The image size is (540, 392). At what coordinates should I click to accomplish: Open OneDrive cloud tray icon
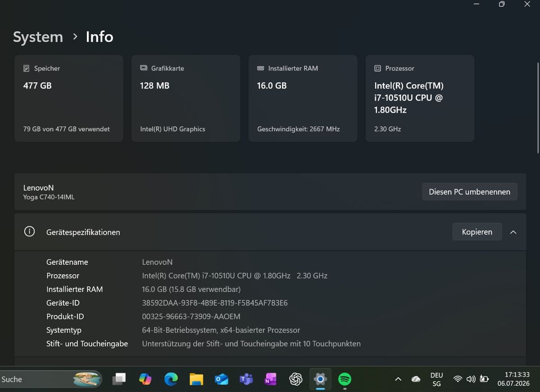(416, 379)
